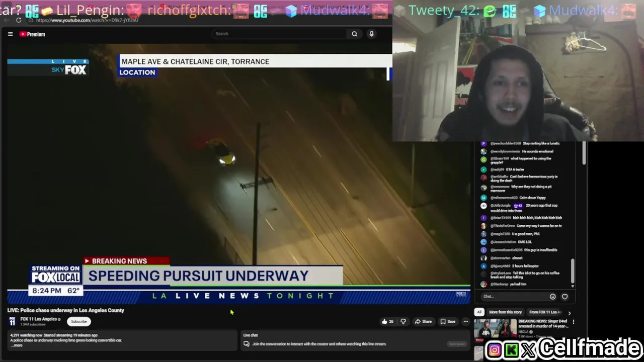This screenshot has width=644, height=362.
Task: Click @JollyJungle's chat message
Action: 523,208
